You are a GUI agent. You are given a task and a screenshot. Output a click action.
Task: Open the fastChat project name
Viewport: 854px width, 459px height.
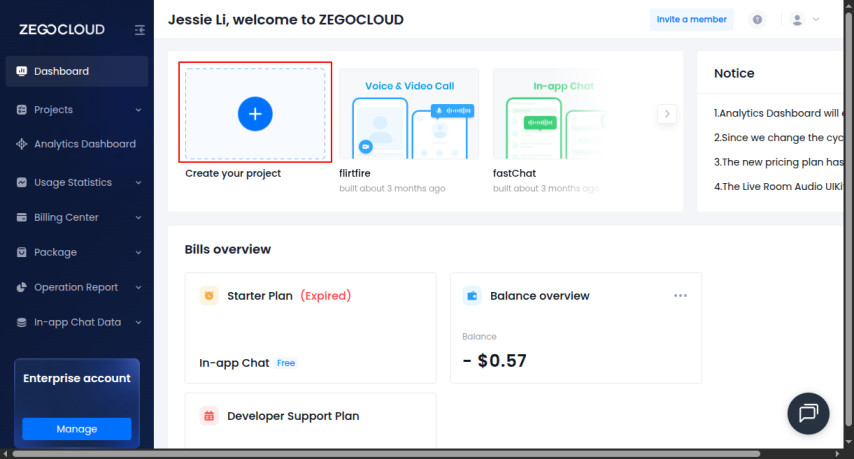pos(514,173)
